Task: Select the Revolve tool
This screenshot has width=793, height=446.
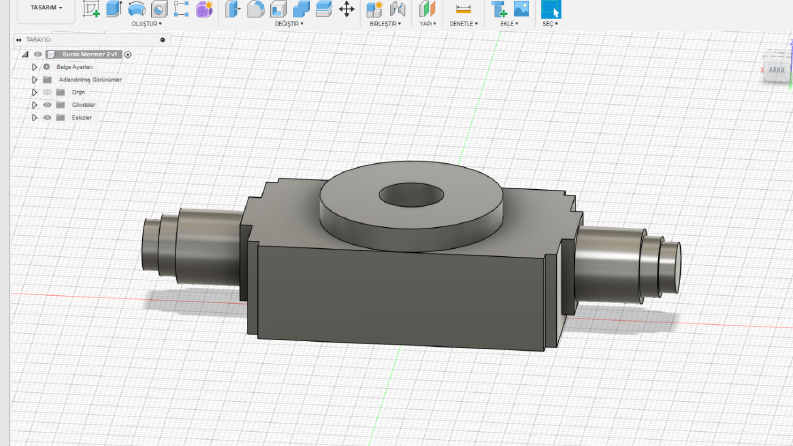Action: pyautogui.click(x=137, y=9)
